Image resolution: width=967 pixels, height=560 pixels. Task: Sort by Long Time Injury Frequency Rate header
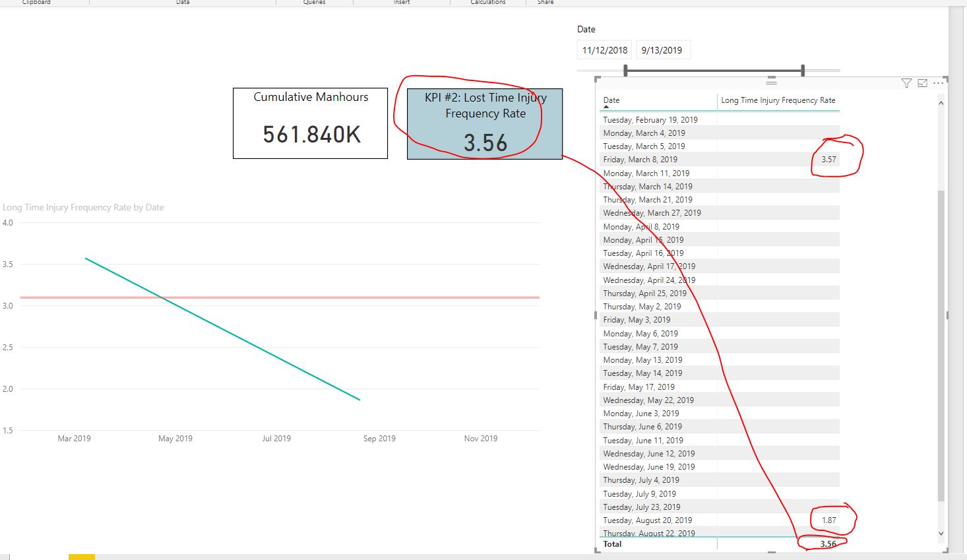[778, 100]
